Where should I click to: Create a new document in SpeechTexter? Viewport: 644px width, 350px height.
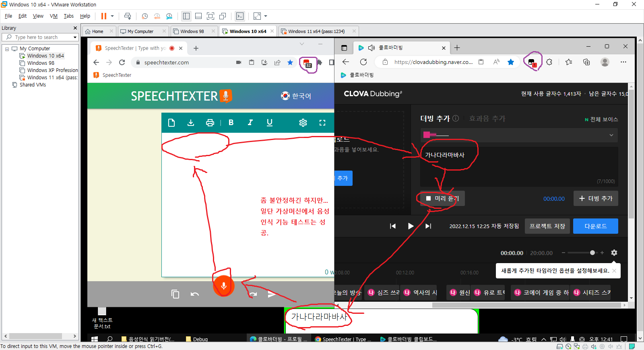point(171,123)
